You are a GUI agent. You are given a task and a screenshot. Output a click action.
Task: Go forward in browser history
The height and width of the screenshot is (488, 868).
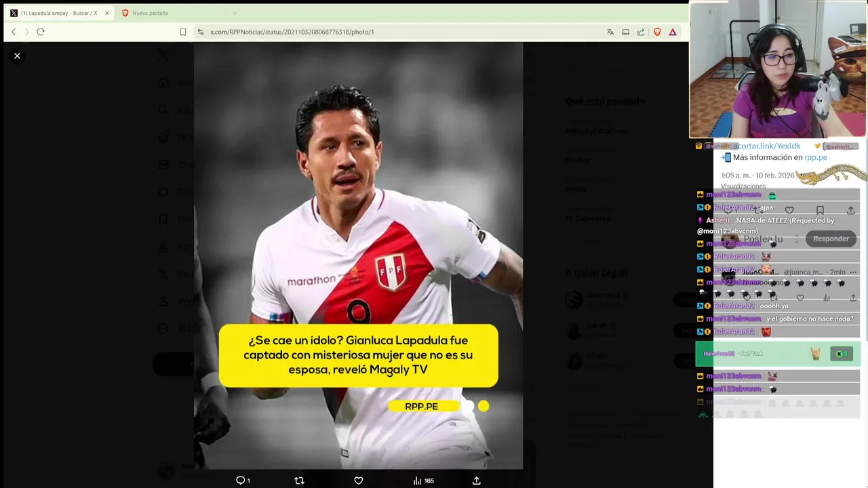point(26,32)
